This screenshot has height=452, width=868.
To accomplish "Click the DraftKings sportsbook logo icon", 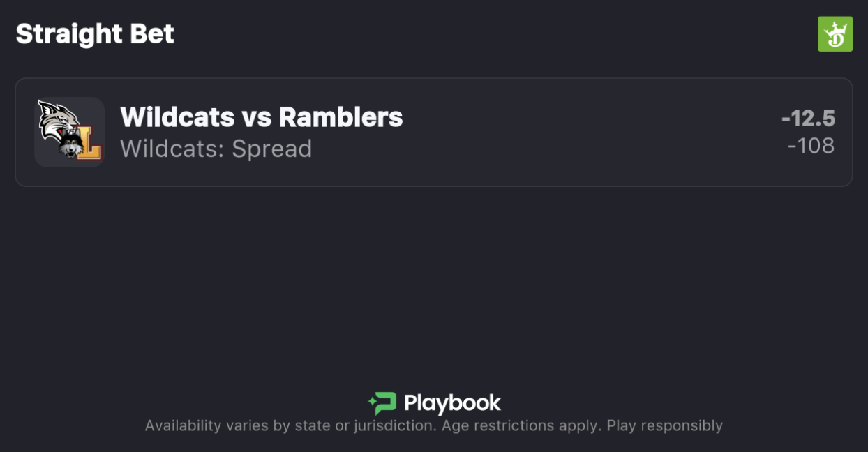I will (835, 34).
